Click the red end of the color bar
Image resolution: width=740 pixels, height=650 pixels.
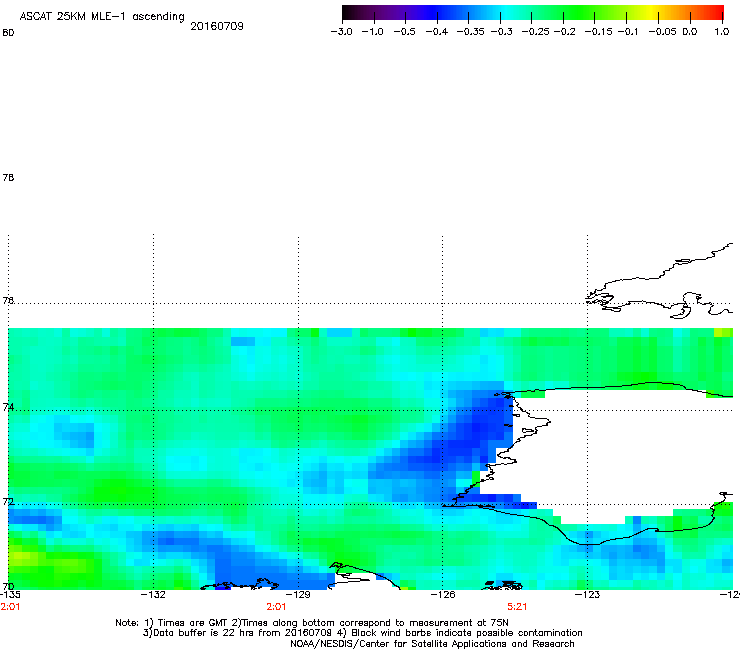tap(718, 13)
